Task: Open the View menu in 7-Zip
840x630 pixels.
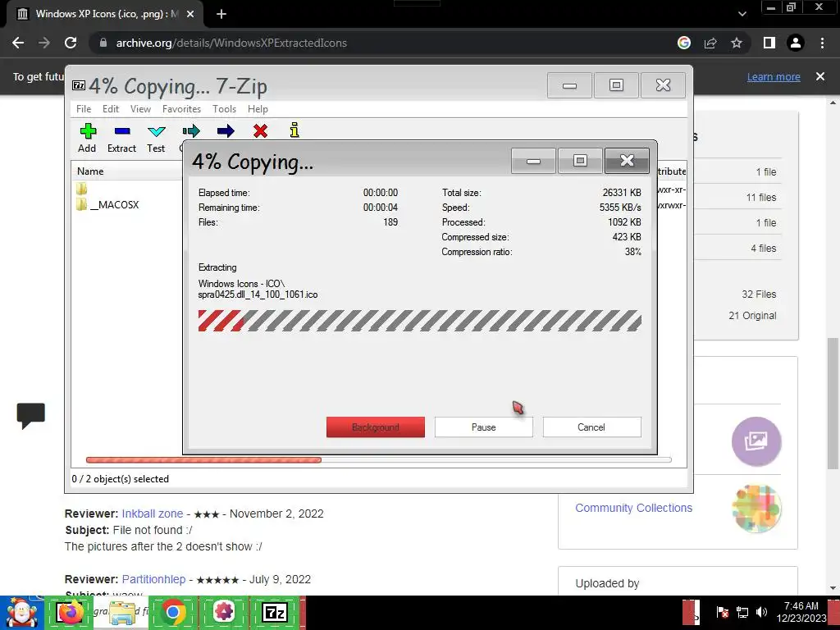Action: (140, 109)
